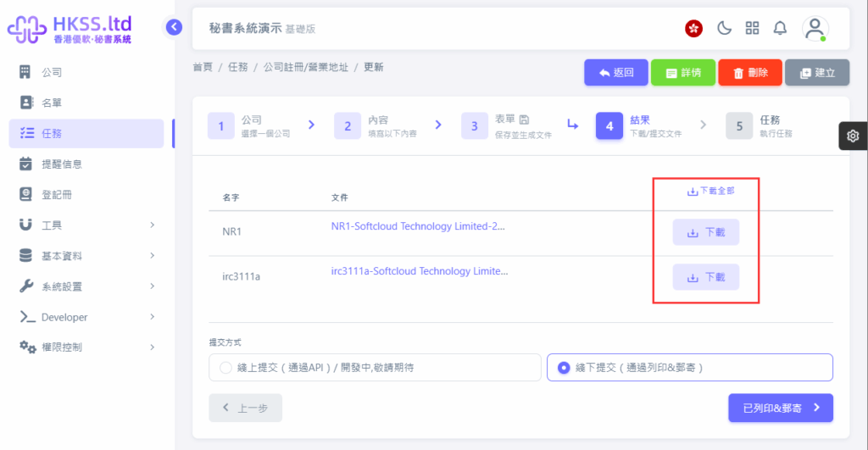The image size is (868, 450).
Task: Click the 名字 column header
Action: (x=231, y=197)
